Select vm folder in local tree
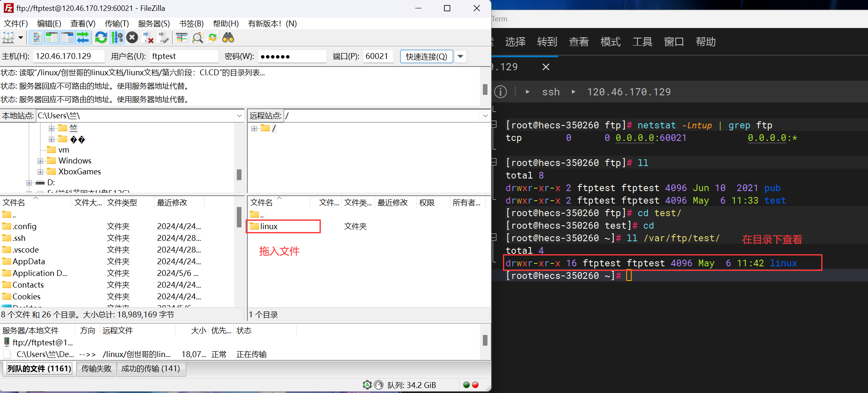 pyautogui.click(x=63, y=150)
